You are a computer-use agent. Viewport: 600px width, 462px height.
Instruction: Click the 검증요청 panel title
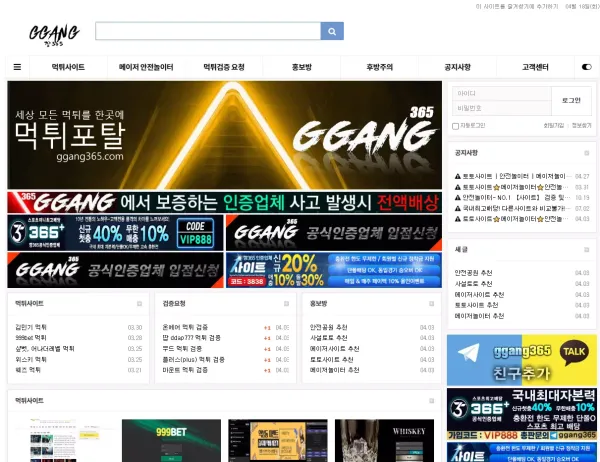pyautogui.click(x=174, y=304)
